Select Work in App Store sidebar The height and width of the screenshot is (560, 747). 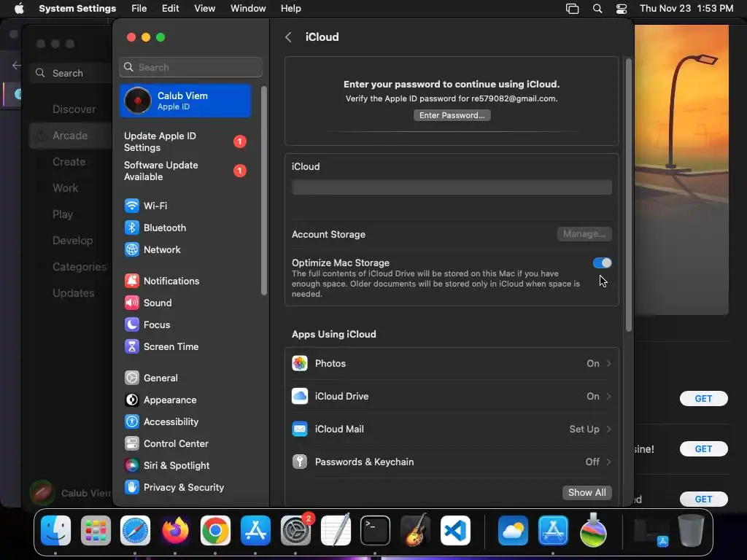tap(65, 188)
